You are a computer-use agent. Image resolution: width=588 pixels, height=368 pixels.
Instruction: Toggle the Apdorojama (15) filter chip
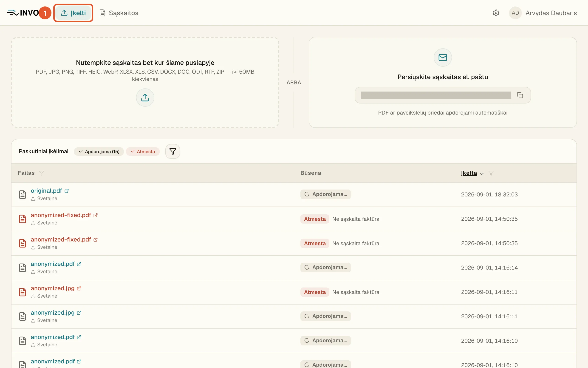(99, 151)
